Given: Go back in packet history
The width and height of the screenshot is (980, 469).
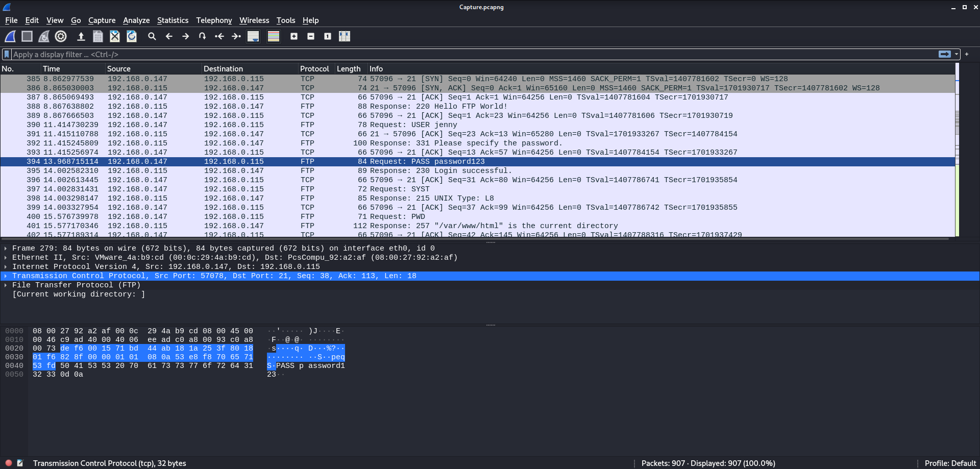Looking at the screenshot, I should click(169, 36).
